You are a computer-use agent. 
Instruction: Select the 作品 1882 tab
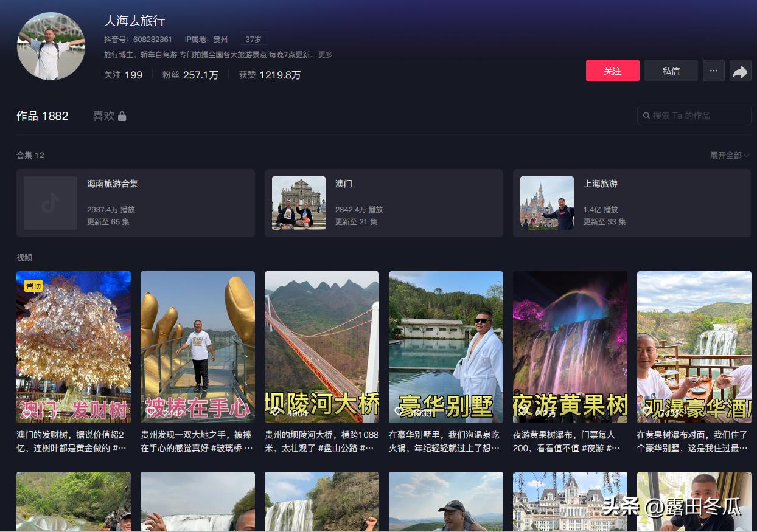click(x=43, y=116)
